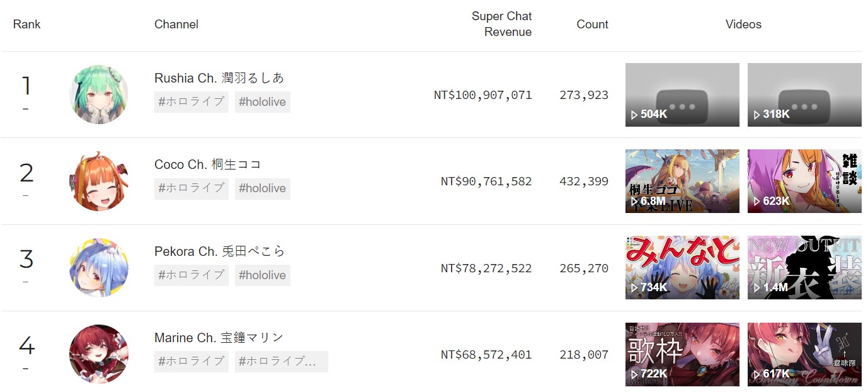Play Coco's 6.8M views video
The width and height of the screenshot is (868, 392).
click(682, 181)
